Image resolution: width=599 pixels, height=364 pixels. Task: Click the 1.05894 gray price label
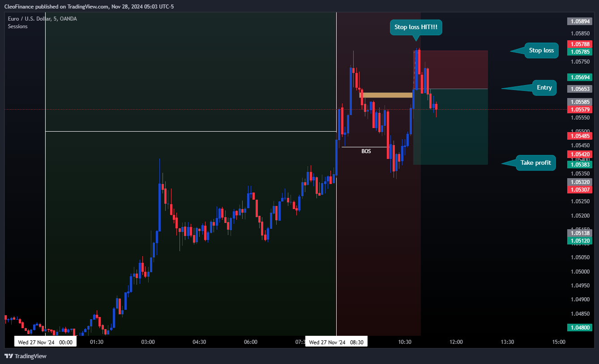click(580, 21)
